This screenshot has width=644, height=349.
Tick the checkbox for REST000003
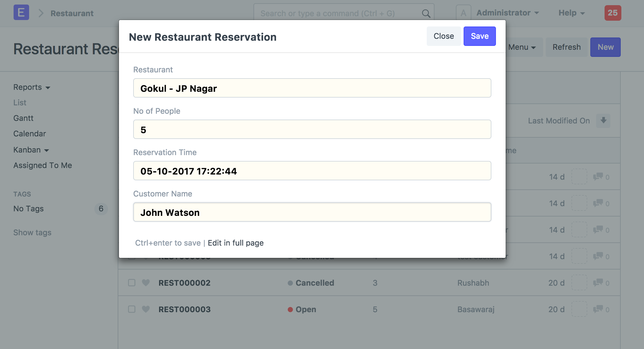tap(132, 309)
